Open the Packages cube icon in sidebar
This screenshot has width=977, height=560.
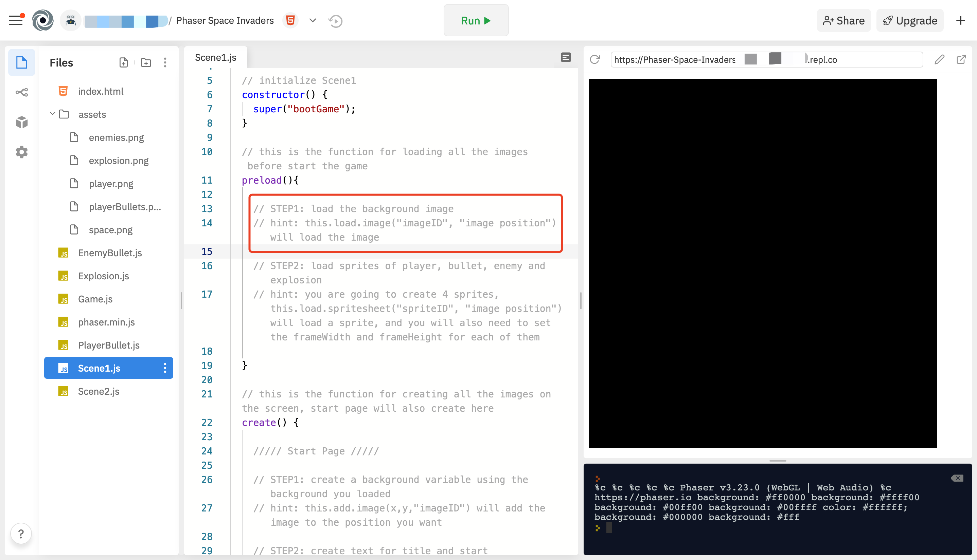tap(21, 122)
